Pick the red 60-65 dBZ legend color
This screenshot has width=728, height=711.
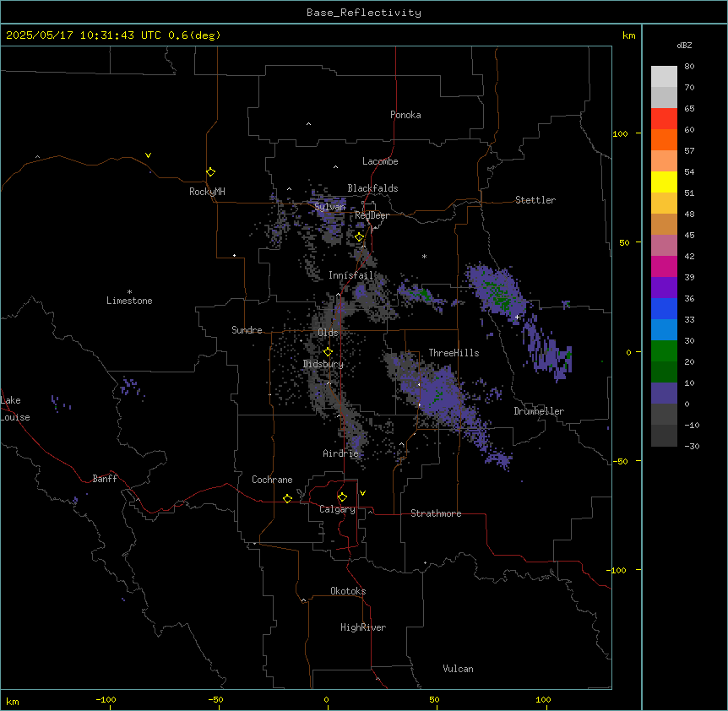[x=664, y=119]
